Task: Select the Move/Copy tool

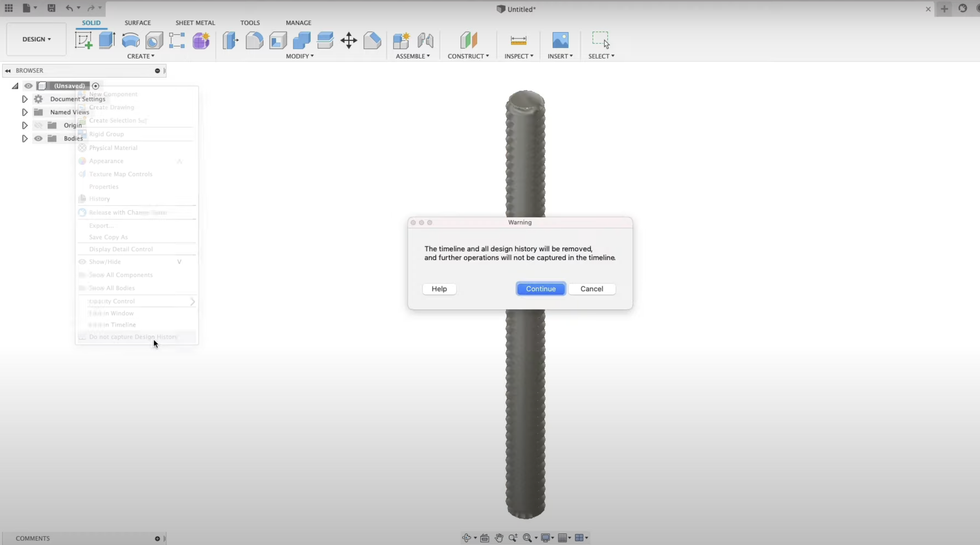Action: pyautogui.click(x=349, y=40)
